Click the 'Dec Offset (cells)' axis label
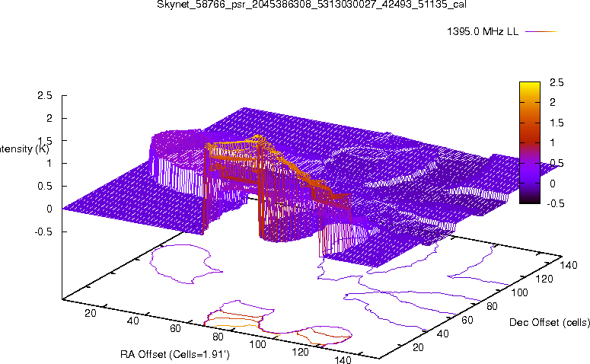Screen dimensions: 590x364 click(550, 322)
